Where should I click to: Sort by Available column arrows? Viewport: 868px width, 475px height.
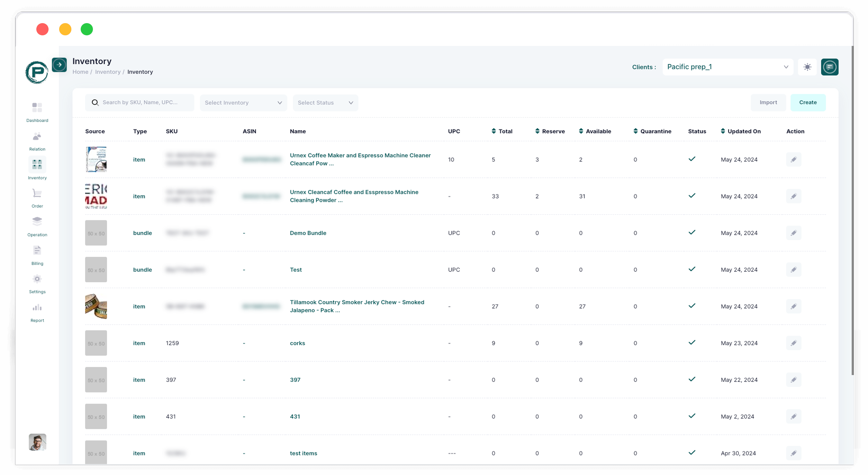click(x=581, y=131)
